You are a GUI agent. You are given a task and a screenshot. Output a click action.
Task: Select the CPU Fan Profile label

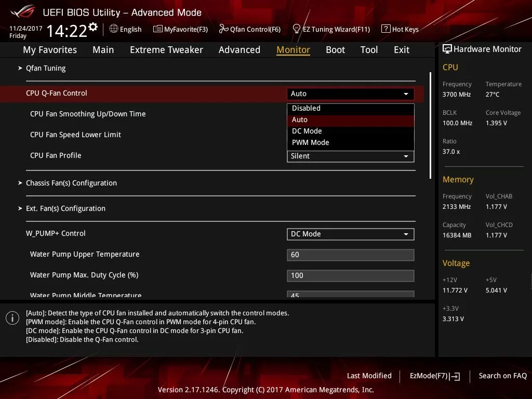56,155
